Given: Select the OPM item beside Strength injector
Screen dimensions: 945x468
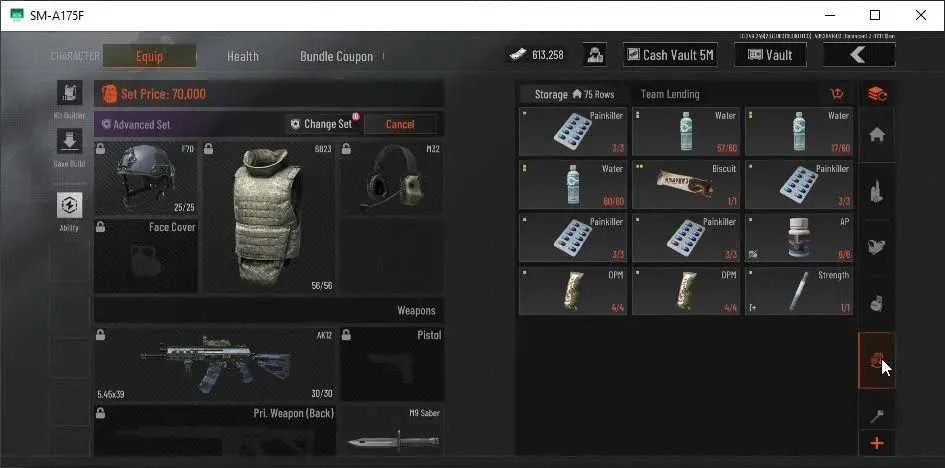Looking at the screenshot, I should coord(686,291).
